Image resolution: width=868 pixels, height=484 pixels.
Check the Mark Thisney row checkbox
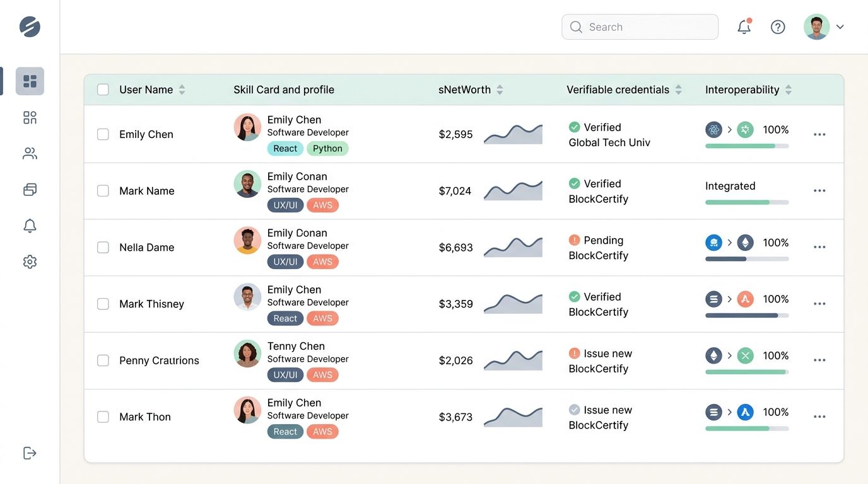(103, 304)
